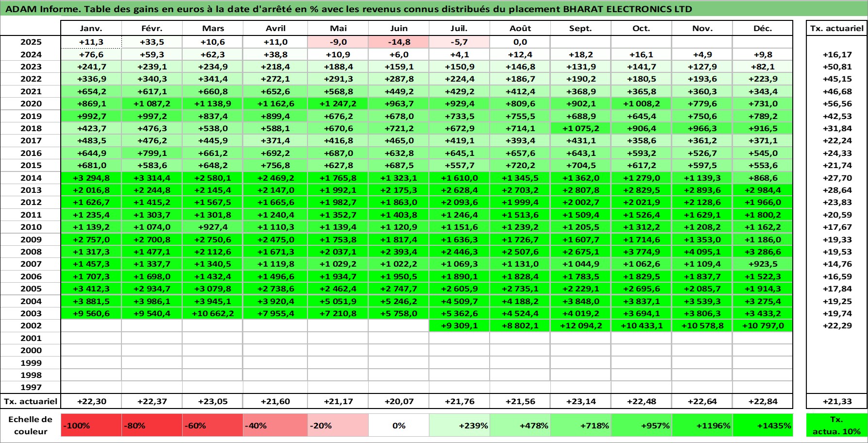This screenshot has height=443, width=868.
Task: Click the -60% color scale swatch
Action: click(212, 426)
